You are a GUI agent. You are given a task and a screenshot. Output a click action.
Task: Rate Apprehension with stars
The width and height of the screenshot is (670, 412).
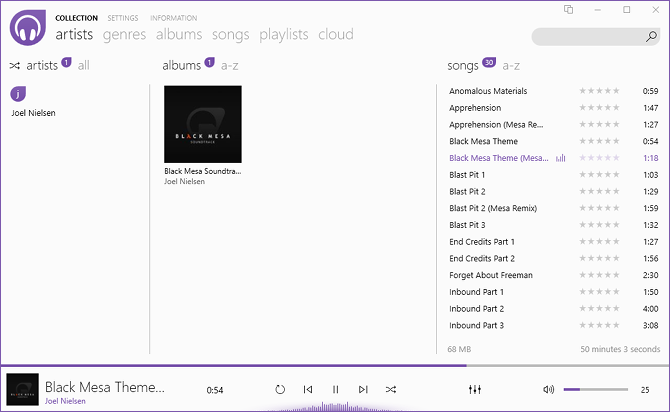point(599,107)
